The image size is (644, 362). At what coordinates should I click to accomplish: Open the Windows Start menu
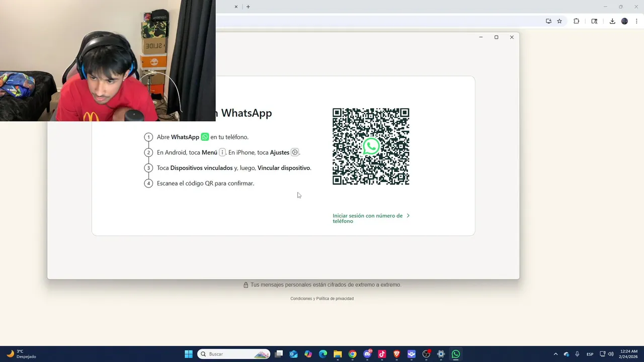[x=189, y=354]
